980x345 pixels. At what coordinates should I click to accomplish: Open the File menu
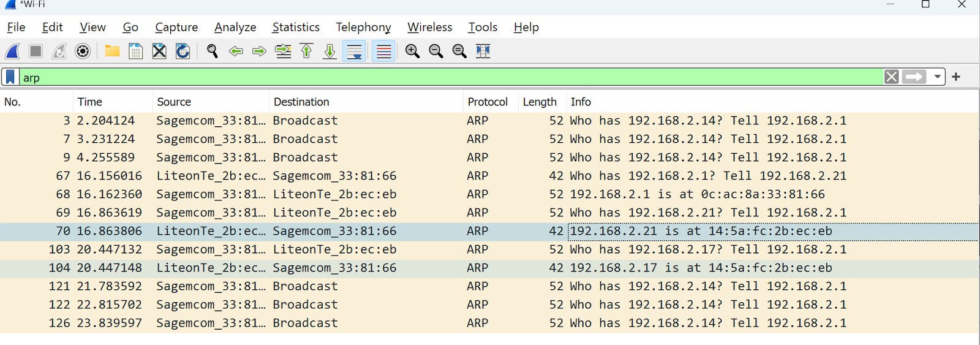tap(16, 27)
